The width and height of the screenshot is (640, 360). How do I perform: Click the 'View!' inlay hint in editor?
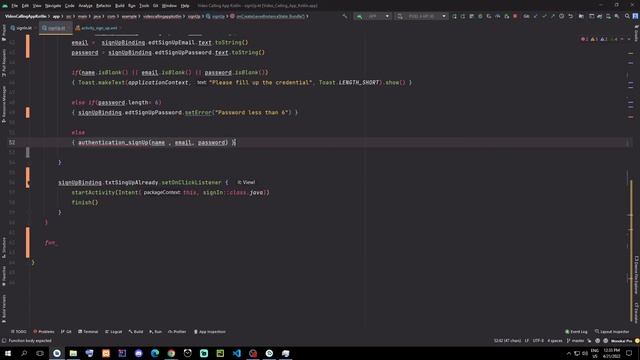246,182
